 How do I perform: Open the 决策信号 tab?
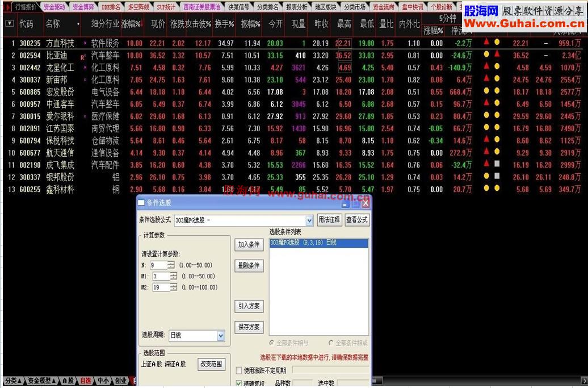pyautogui.click(x=238, y=7)
